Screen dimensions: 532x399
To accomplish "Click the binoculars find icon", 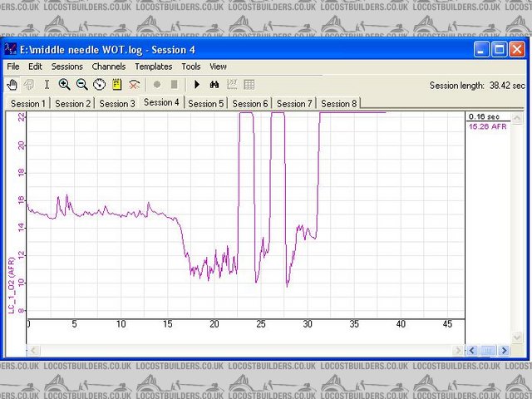I will point(214,85).
